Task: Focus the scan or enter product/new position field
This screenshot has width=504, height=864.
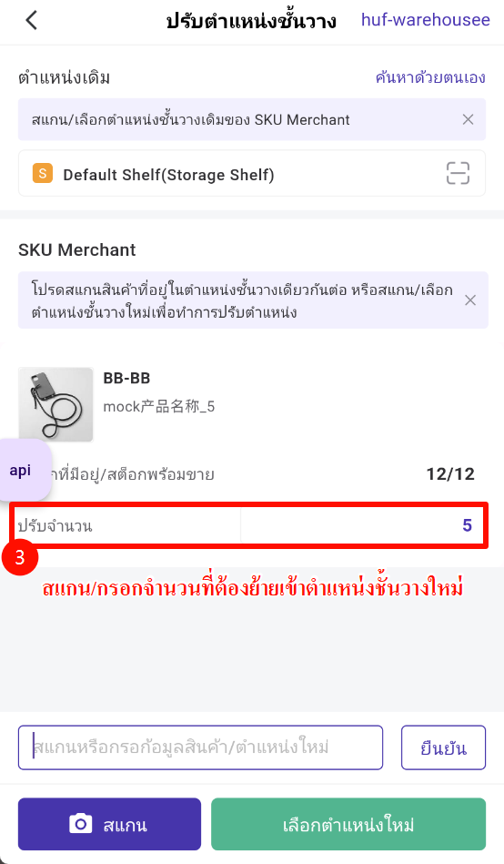Action: (200, 747)
